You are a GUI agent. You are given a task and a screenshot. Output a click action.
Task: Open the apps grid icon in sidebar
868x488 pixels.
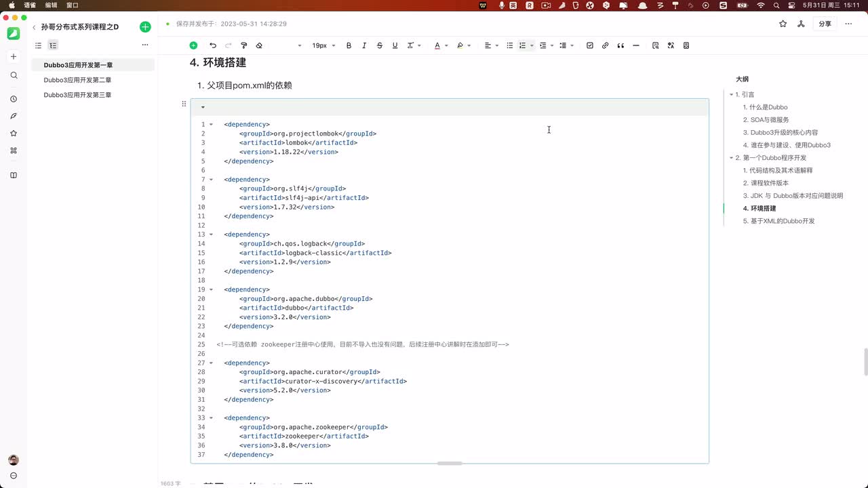pyautogui.click(x=14, y=150)
